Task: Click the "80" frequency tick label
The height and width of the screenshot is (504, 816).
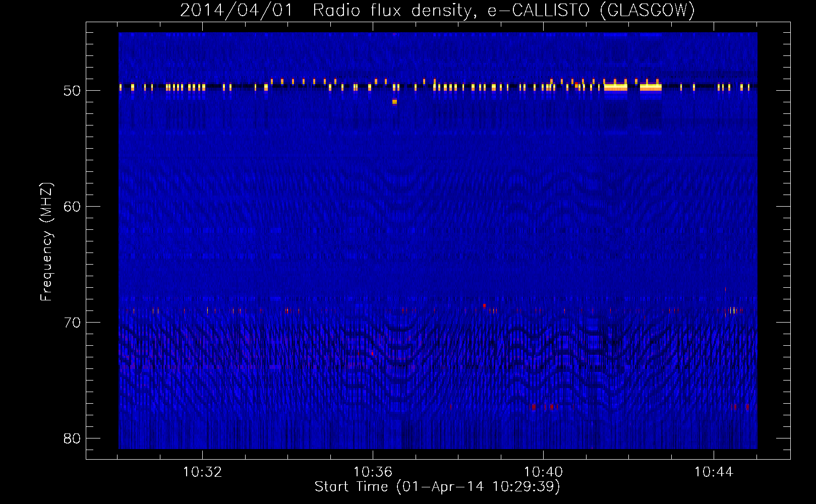Action: pos(72,438)
